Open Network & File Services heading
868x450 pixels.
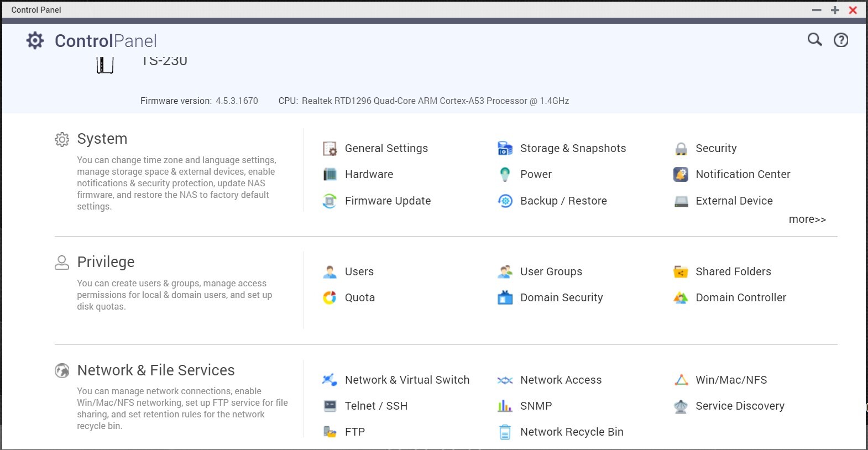pyautogui.click(x=156, y=370)
